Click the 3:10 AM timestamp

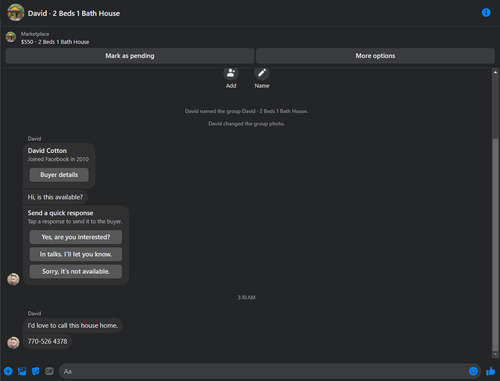coord(247,297)
